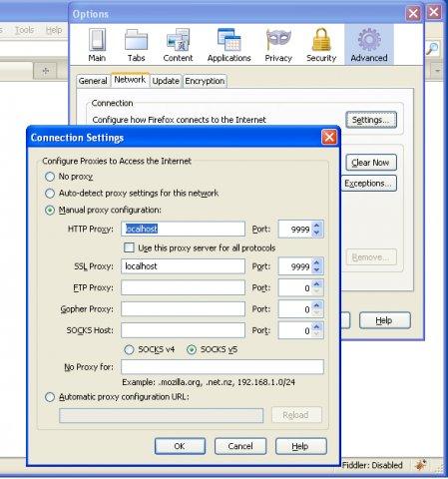The width and height of the screenshot is (448, 479).
Task: Select the No proxy option
Action: click(x=50, y=177)
